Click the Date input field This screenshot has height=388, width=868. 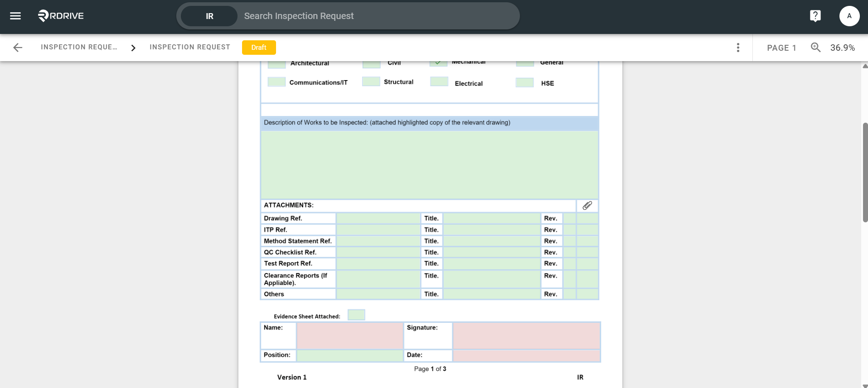[x=527, y=355]
